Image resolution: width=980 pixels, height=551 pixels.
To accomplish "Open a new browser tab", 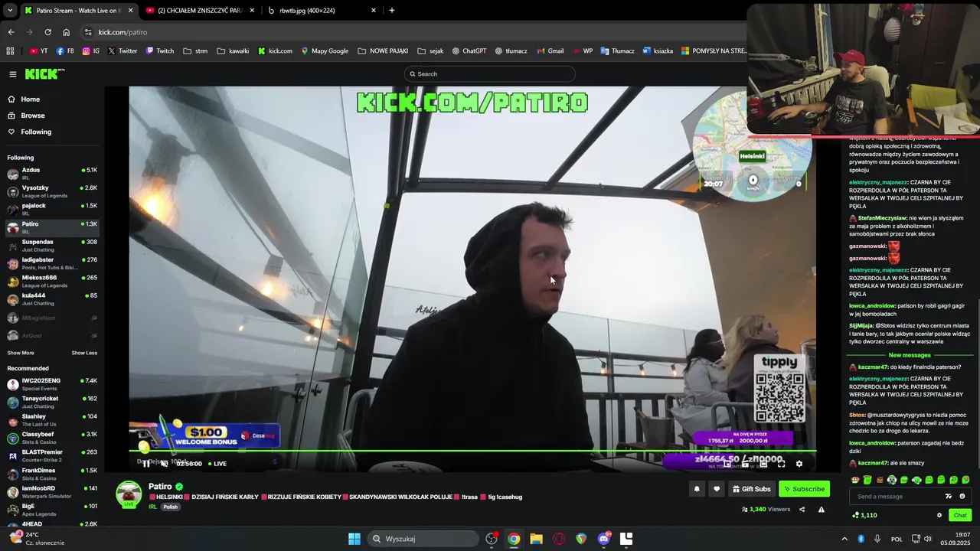I will click(392, 11).
